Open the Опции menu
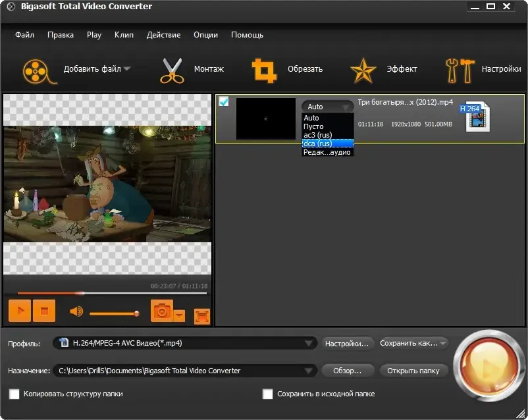This screenshot has width=528, height=420. (x=206, y=35)
